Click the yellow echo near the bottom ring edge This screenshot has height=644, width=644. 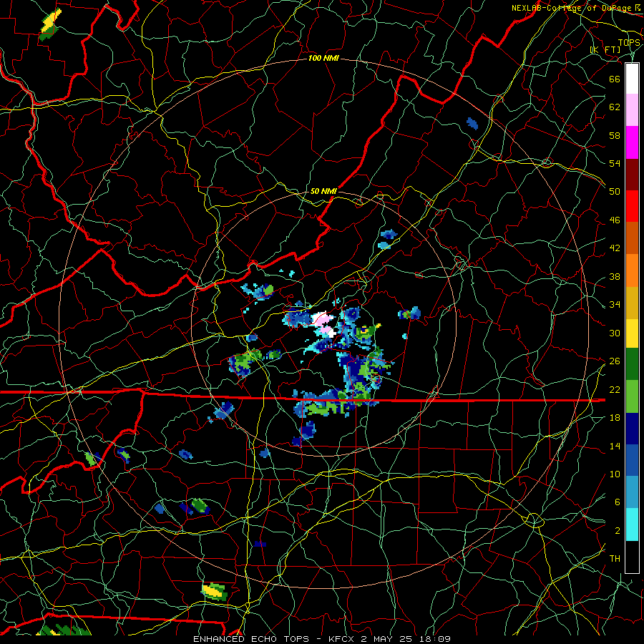(x=213, y=590)
